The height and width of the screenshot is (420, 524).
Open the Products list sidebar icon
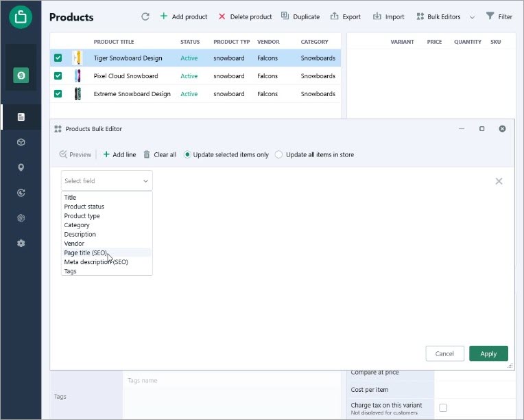[x=21, y=117]
